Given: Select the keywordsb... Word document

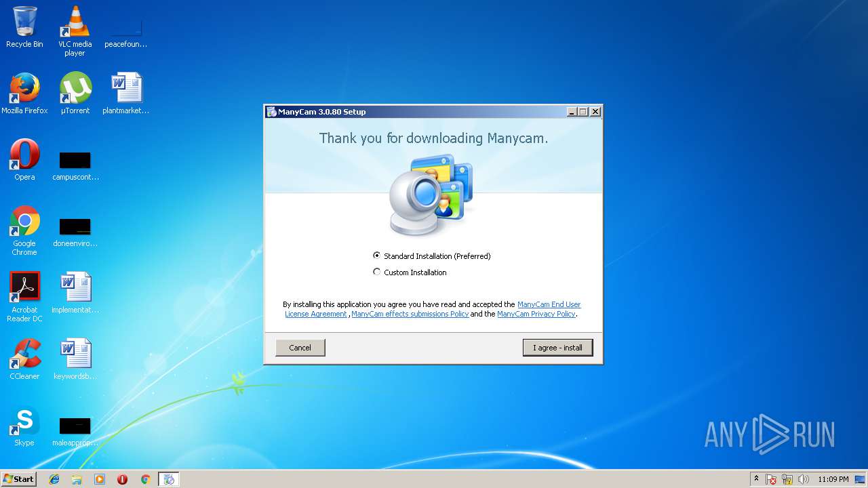Looking at the screenshot, I should point(75,359).
